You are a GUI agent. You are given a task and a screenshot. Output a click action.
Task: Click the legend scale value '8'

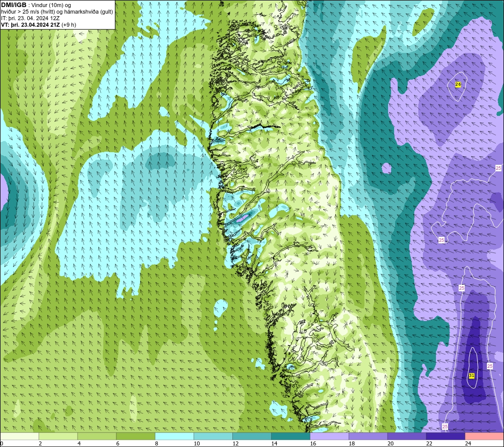[x=157, y=443]
